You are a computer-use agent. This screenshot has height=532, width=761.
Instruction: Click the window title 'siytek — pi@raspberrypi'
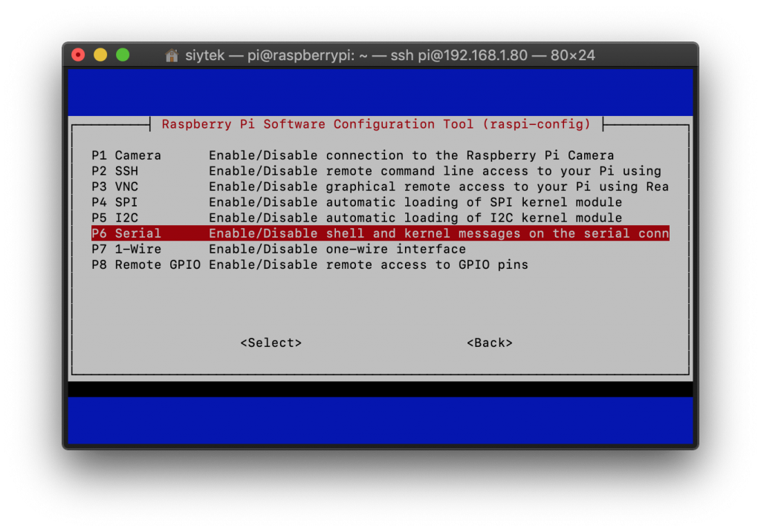[x=269, y=55]
